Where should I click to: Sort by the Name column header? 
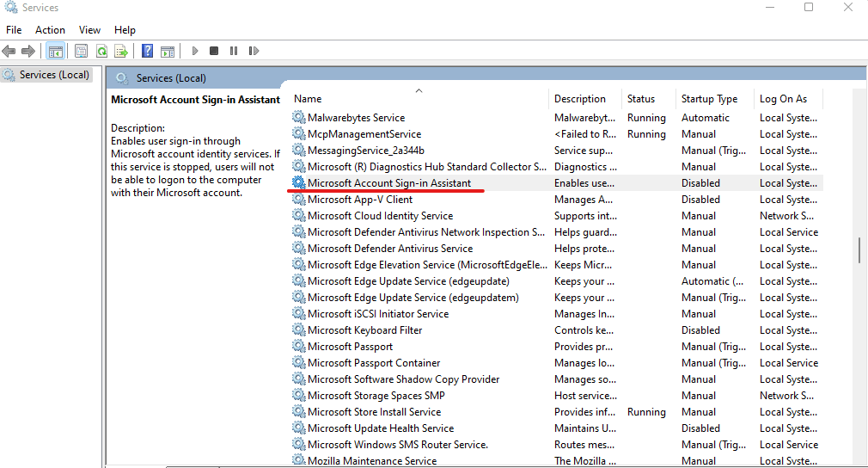(419, 99)
